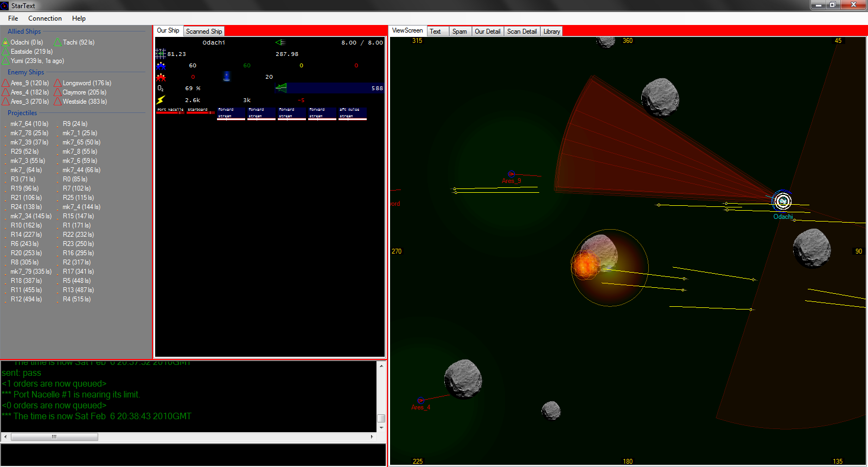Select the Odachi ship on the map
Image resolution: width=868 pixels, height=467 pixels.
[782, 201]
